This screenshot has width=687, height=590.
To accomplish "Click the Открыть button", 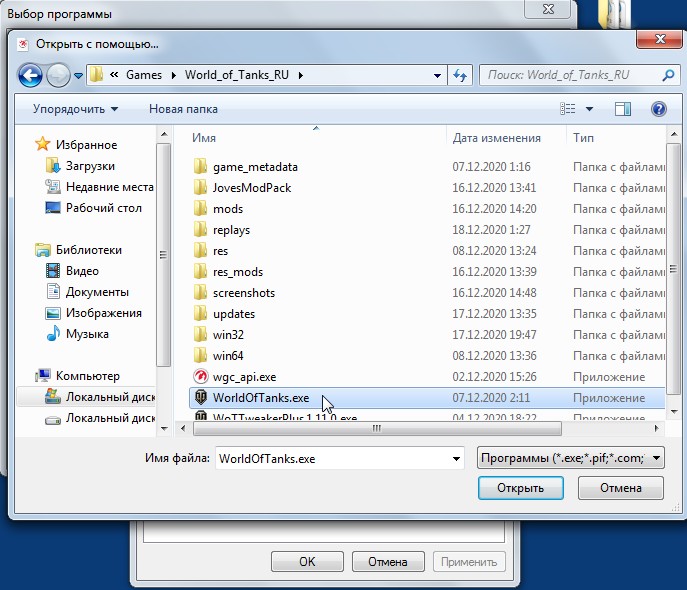I will pos(521,488).
